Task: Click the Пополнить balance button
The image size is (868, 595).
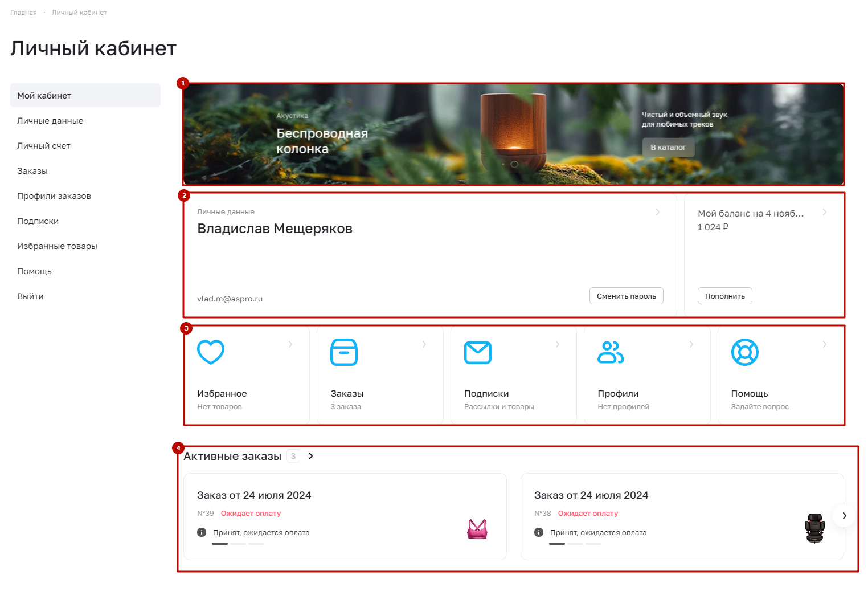Action: (x=725, y=296)
